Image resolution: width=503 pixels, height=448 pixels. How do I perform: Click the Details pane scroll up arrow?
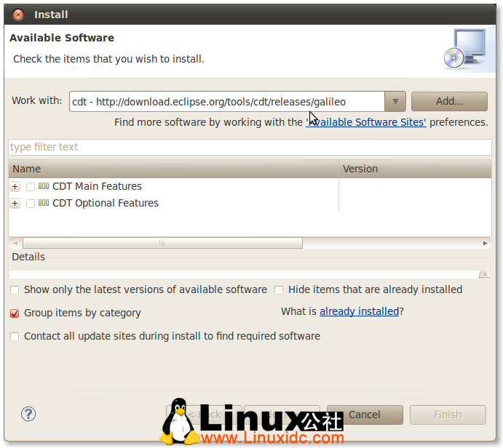pyautogui.click(x=485, y=274)
